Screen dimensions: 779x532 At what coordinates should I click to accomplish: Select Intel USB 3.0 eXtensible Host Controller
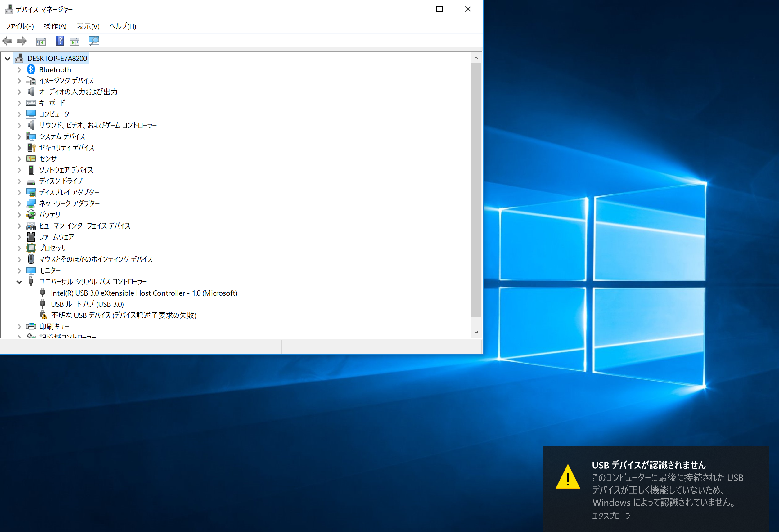pyautogui.click(x=144, y=293)
